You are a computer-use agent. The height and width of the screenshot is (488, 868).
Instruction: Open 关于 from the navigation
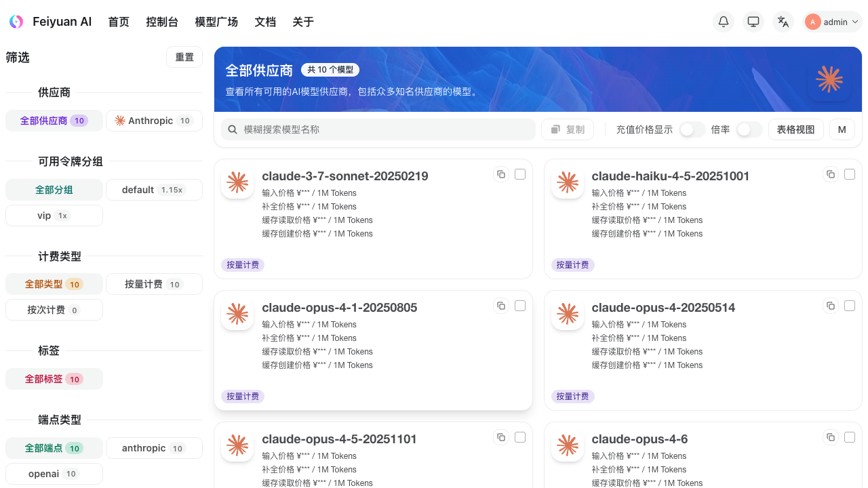303,22
